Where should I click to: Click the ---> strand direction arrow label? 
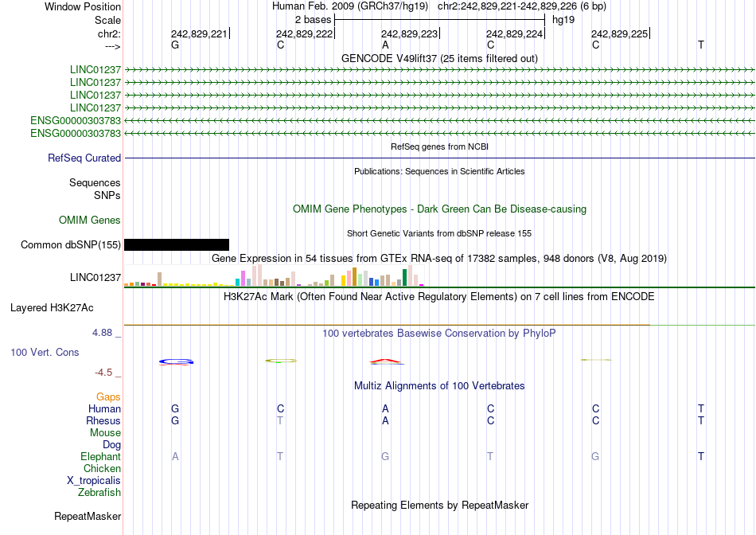113,46
